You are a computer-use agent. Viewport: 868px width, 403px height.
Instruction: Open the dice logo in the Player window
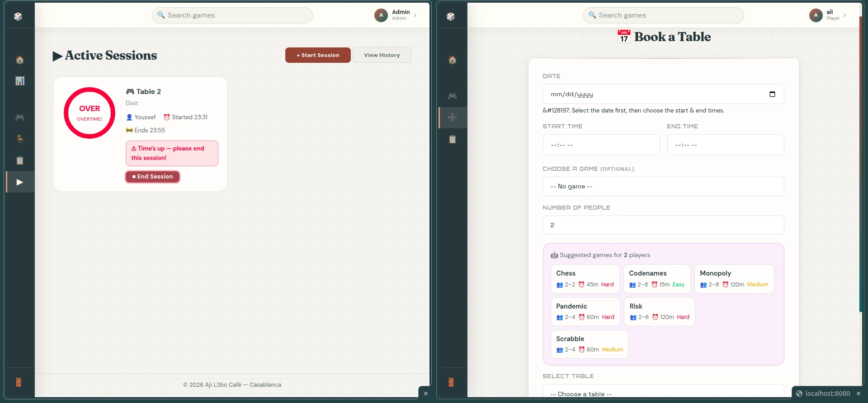[451, 16]
